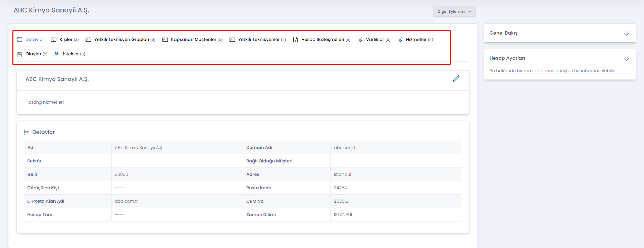
Task: Click the Hizmetler tab icon
Action: point(400,40)
